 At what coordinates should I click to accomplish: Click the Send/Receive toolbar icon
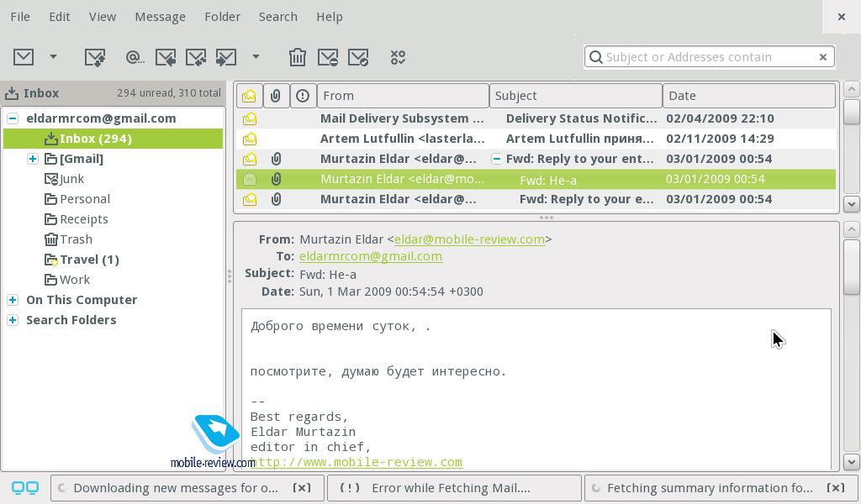95,57
